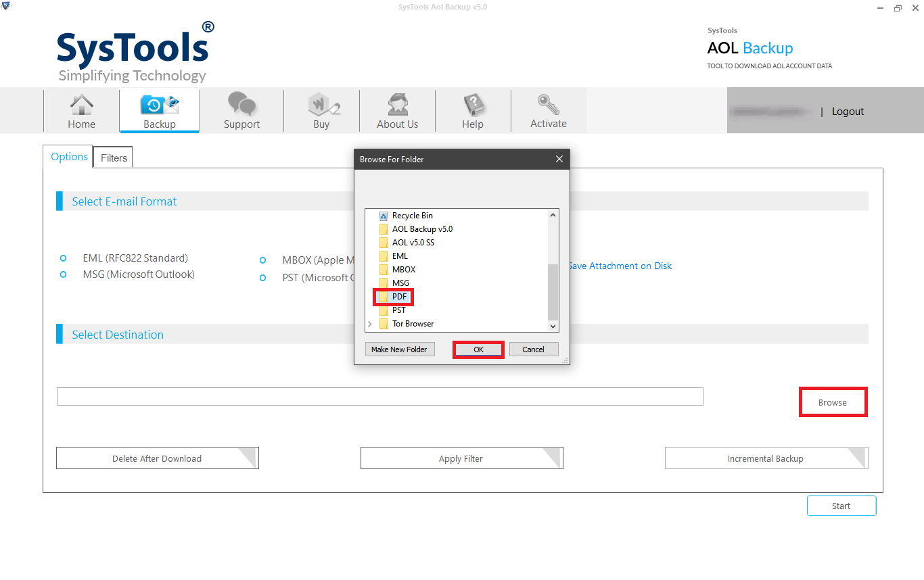Click the Incremental Backup button
924x580 pixels.
point(766,458)
